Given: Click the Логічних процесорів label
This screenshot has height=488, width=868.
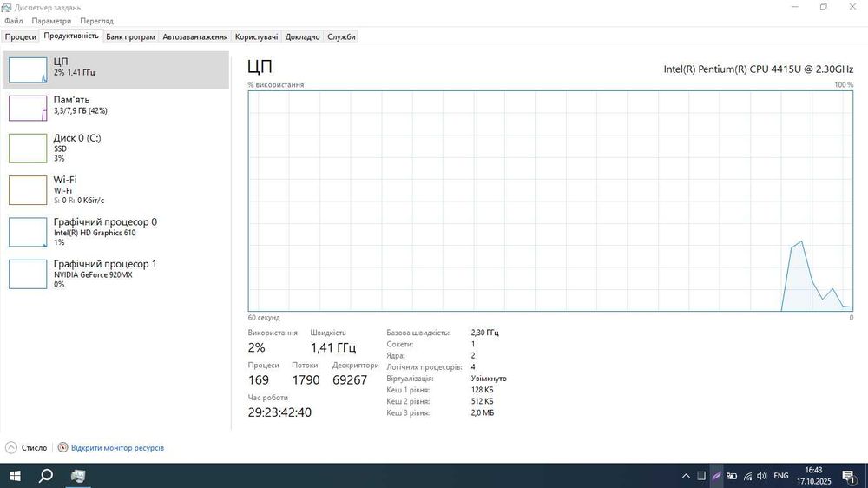Looking at the screenshot, I should [x=424, y=366].
